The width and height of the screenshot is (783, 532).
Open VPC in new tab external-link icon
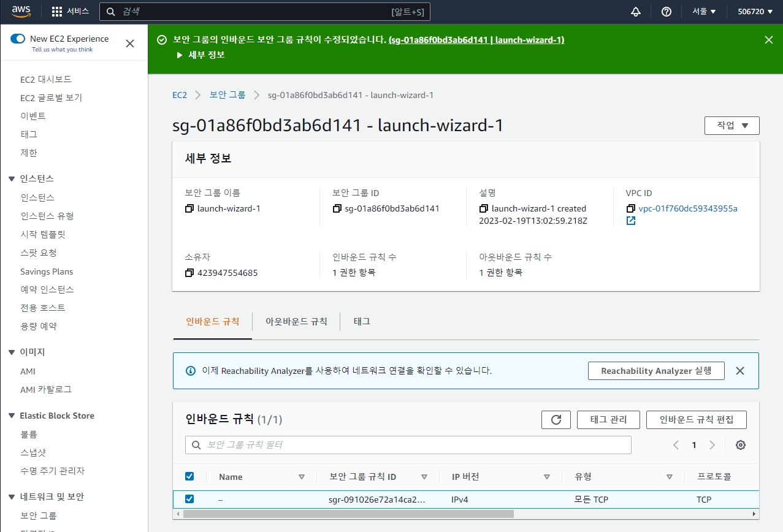point(631,221)
